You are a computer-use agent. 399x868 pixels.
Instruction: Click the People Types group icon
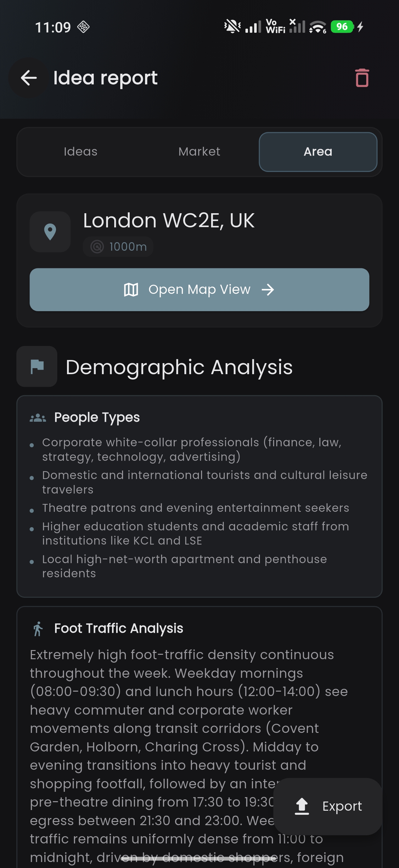38,418
